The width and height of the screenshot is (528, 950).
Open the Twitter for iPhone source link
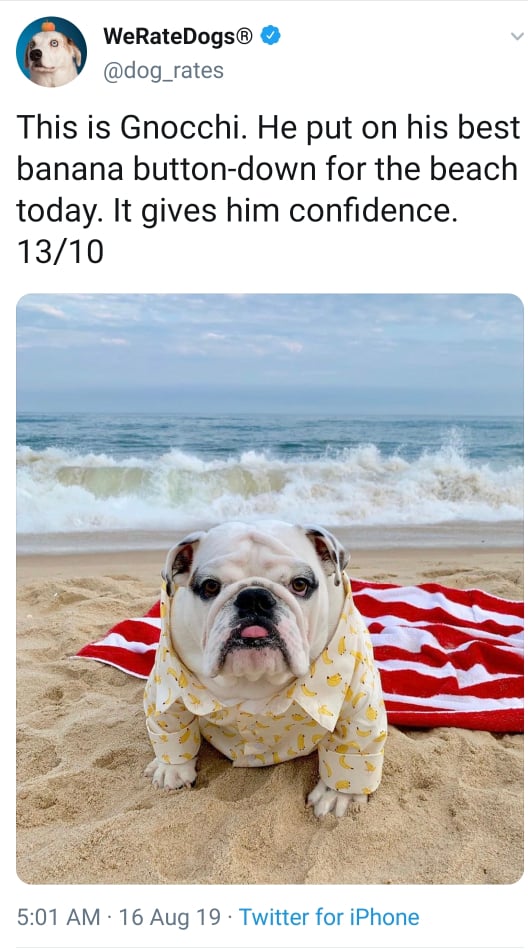click(x=329, y=917)
